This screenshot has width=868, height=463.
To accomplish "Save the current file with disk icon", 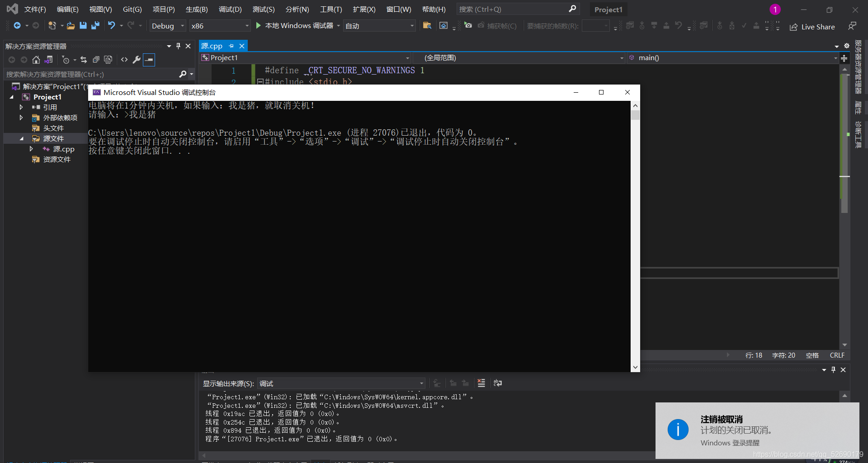I will click(x=83, y=26).
